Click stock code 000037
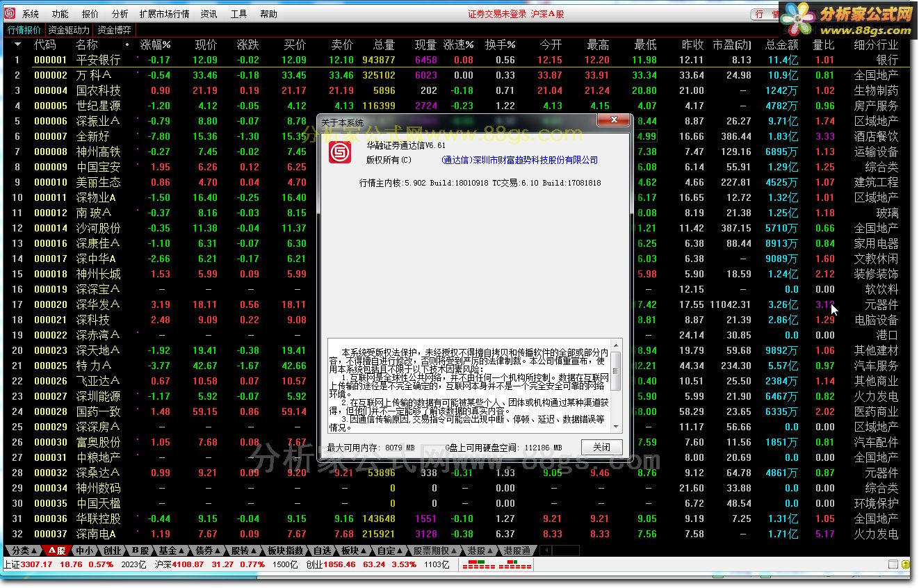Screen dimensions: 919x588 (51, 534)
